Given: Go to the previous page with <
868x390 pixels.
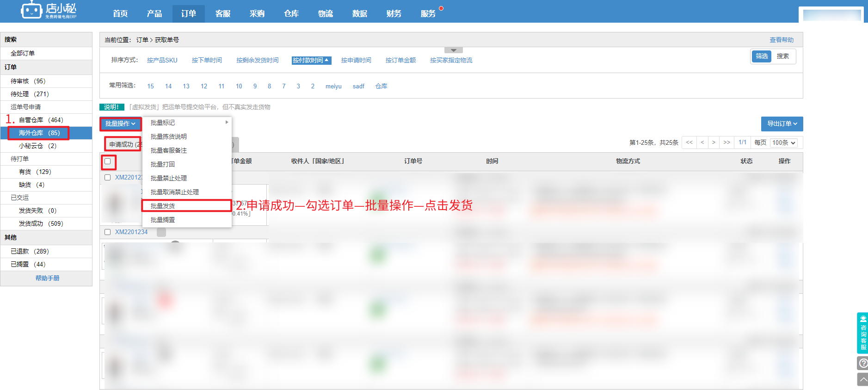Looking at the screenshot, I should pyautogui.click(x=702, y=142).
